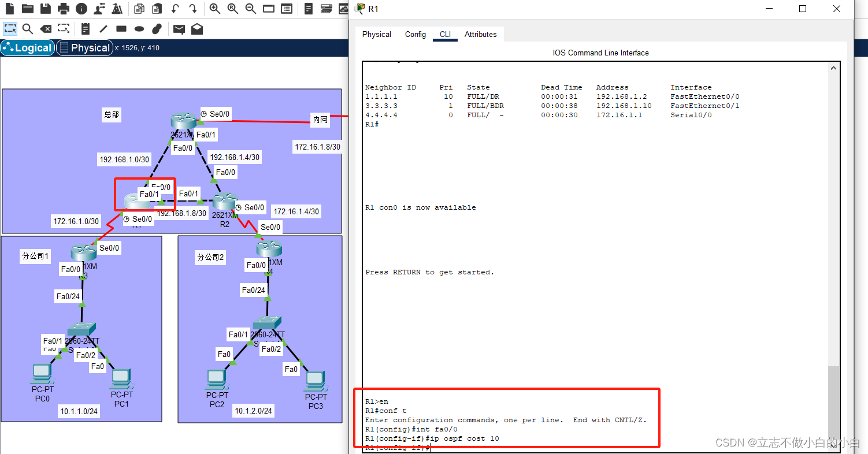
Task: Click the 分公司2 area label
Action: point(210,256)
